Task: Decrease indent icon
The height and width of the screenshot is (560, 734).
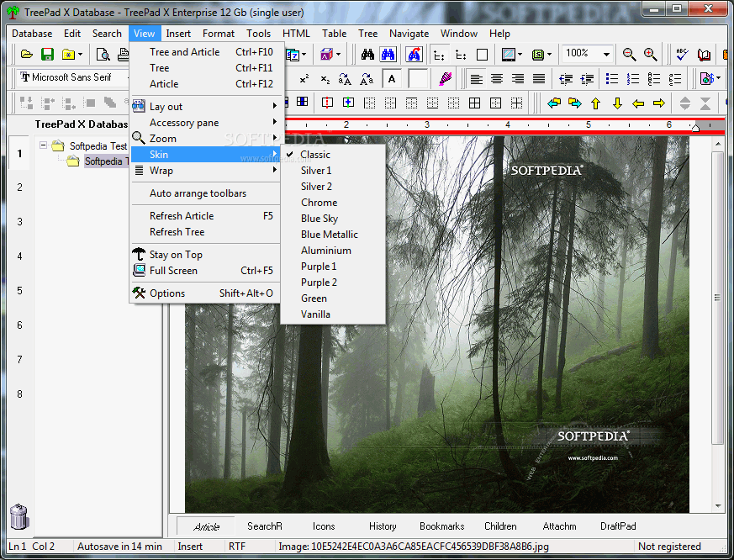Action: (566, 79)
